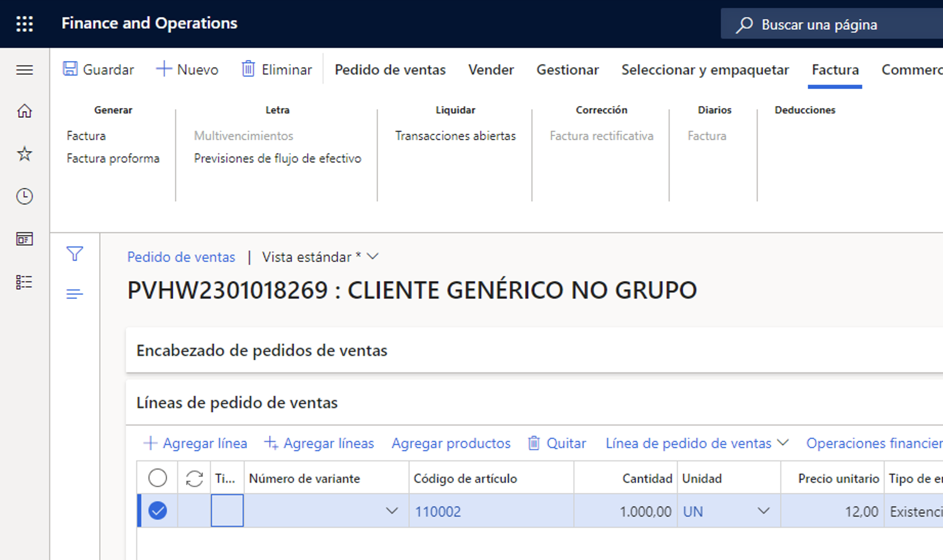Select the Factura ribbon tab

click(835, 69)
